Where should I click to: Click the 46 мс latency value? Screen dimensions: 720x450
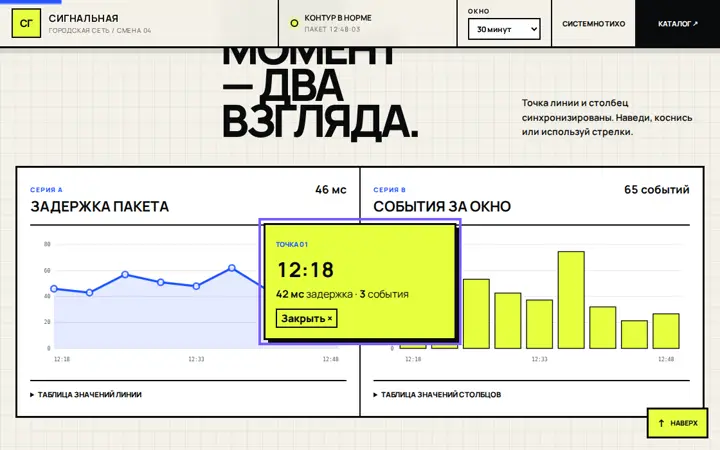click(x=331, y=190)
